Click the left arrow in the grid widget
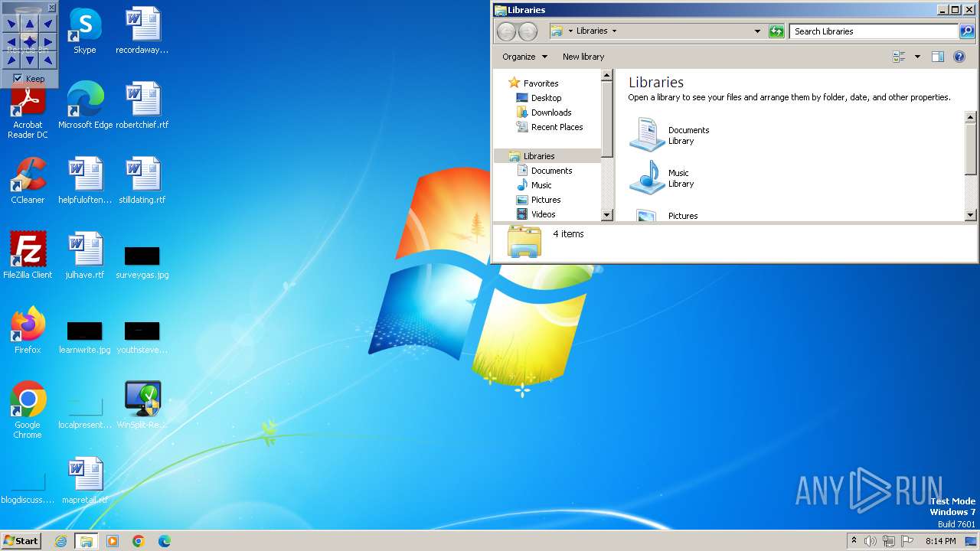 coord(11,41)
